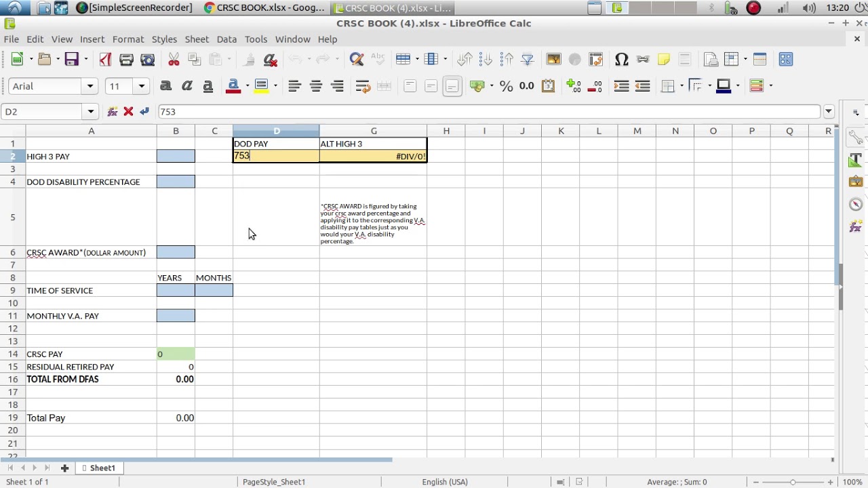
Task: Open Print Preview from the toolbar
Action: pyautogui.click(x=148, y=60)
